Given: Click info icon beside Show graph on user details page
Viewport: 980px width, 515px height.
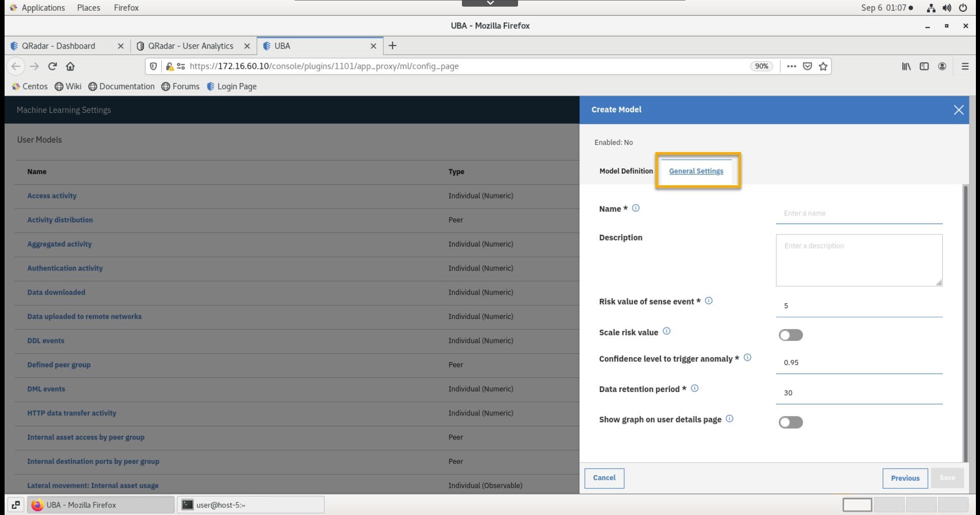Looking at the screenshot, I should click(729, 419).
